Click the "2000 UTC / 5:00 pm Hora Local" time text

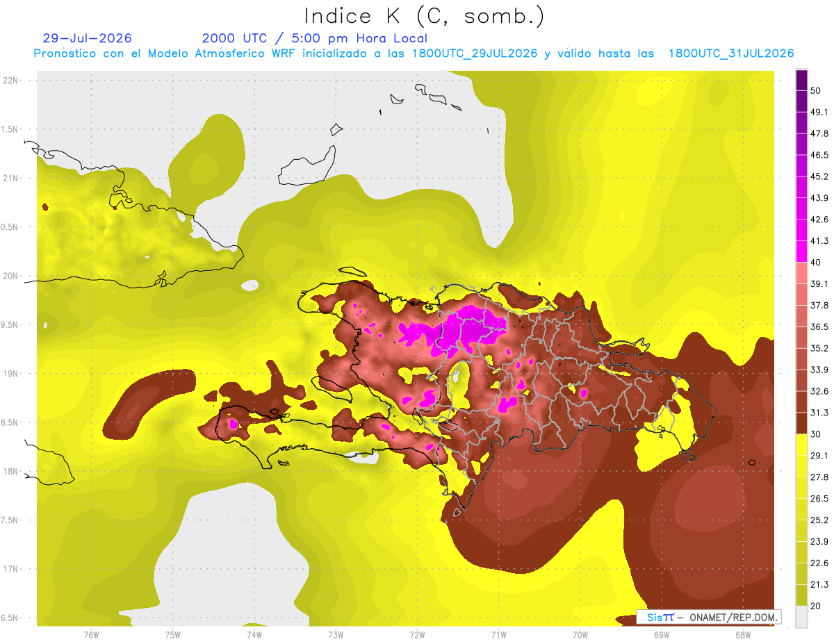[x=315, y=38]
